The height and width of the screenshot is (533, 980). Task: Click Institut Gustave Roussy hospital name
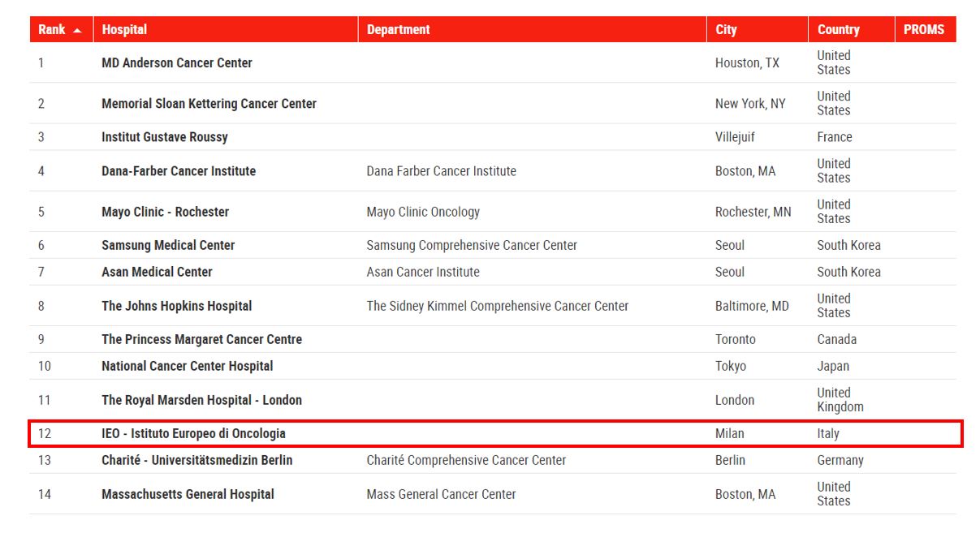click(164, 137)
